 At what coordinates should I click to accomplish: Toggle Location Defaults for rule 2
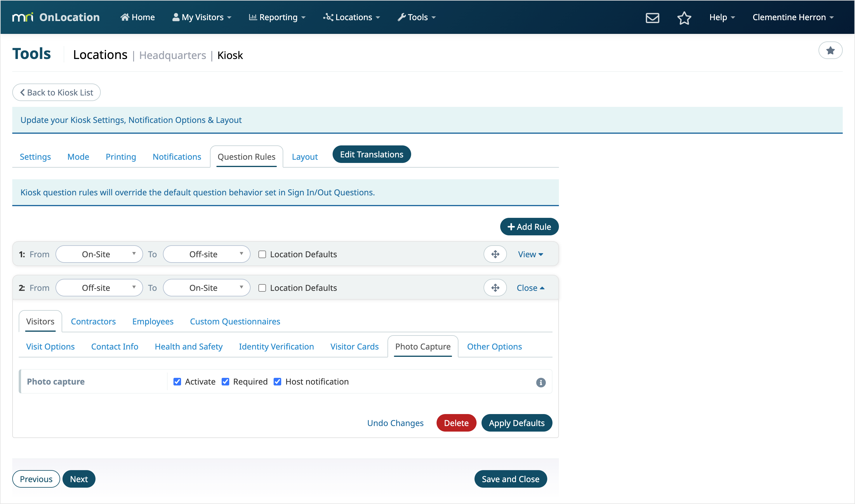click(x=262, y=288)
